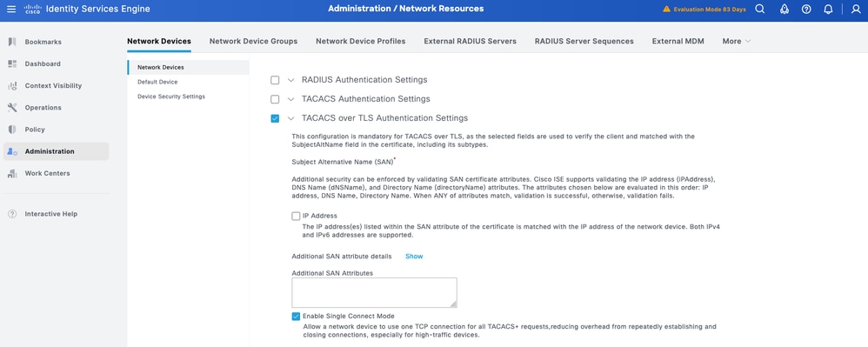The width and height of the screenshot is (868, 347).
Task: Disable Enable Single Connect Mode checkbox
Action: (297, 317)
